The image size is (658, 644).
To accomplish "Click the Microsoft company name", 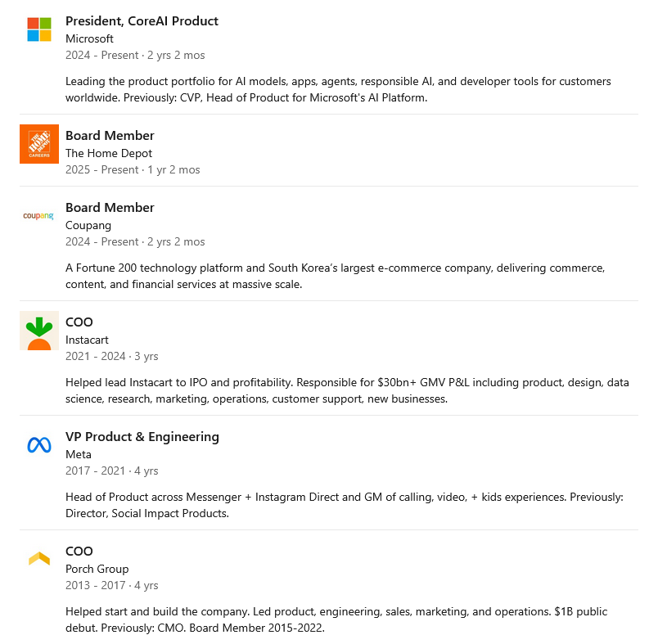I will [x=89, y=38].
